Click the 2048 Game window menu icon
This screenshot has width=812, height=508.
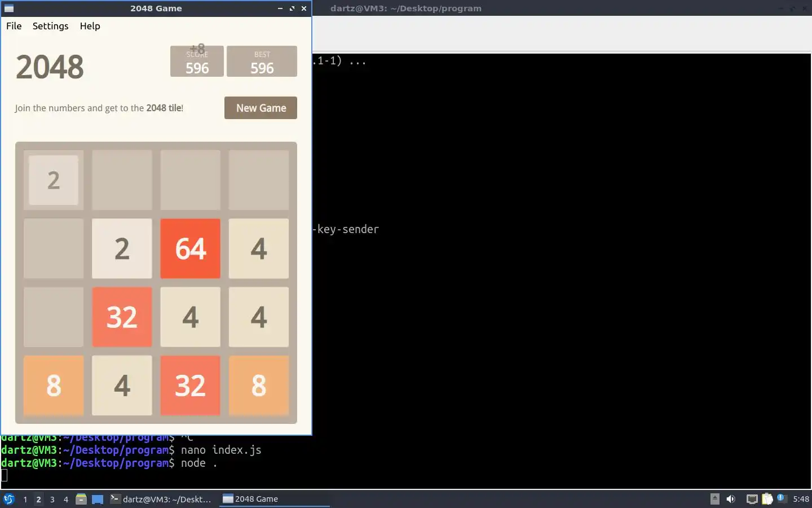pyautogui.click(x=8, y=8)
